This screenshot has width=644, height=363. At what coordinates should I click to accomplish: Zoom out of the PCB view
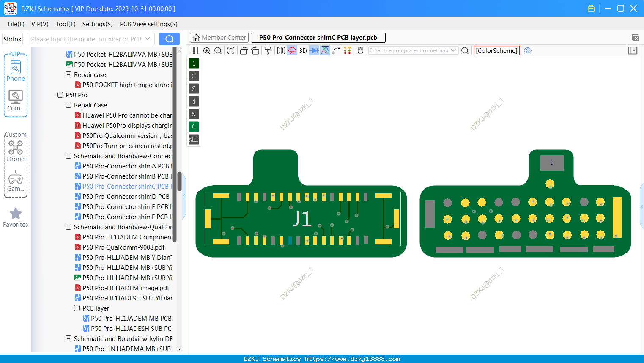click(x=218, y=50)
